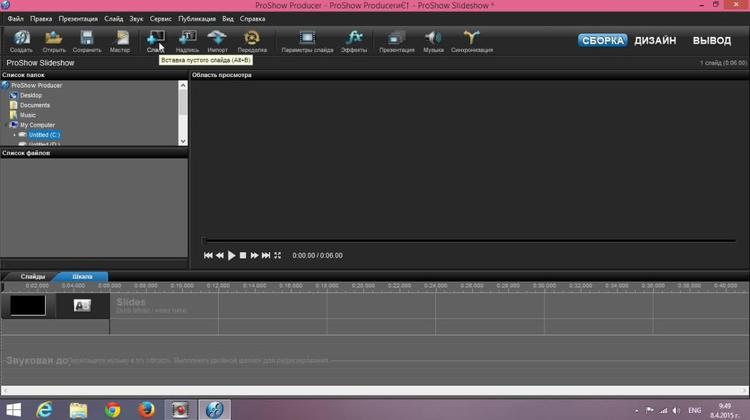Select the Untitled (C:) drive
Screen dimensions: 750x420
click(x=44, y=135)
